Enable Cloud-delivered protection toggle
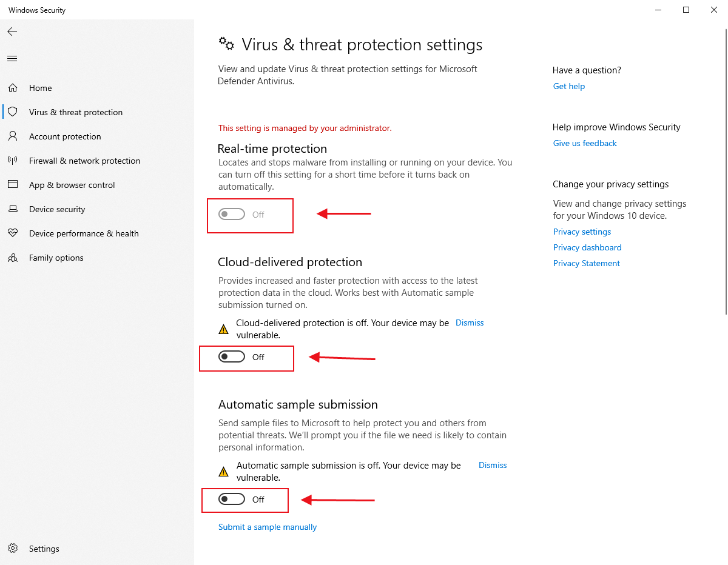This screenshot has width=728, height=565. point(232,357)
